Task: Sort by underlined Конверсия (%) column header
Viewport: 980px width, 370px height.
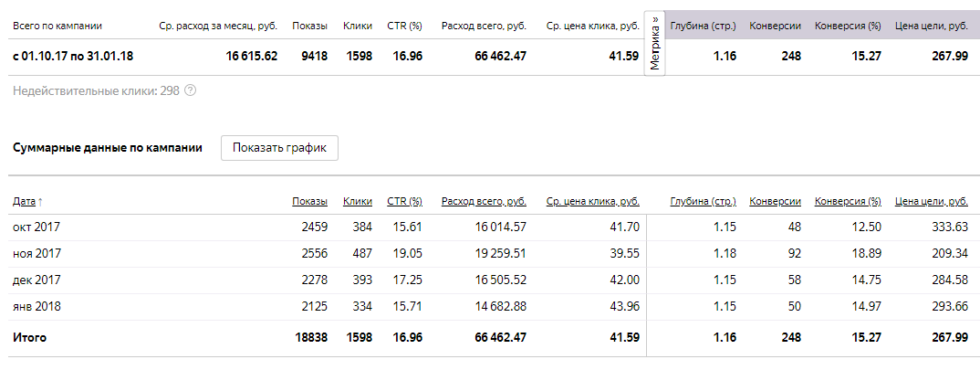Action: (848, 202)
